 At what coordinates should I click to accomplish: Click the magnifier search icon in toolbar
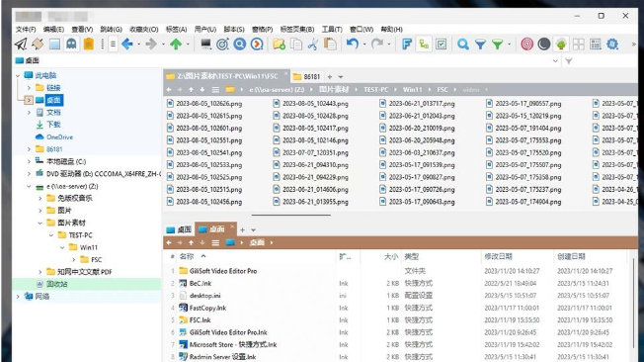(x=463, y=45)
